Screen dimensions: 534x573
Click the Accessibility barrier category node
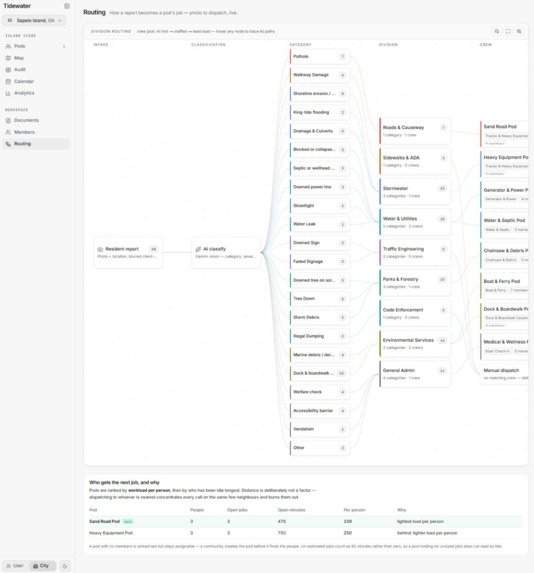click(x=319, y=410)
